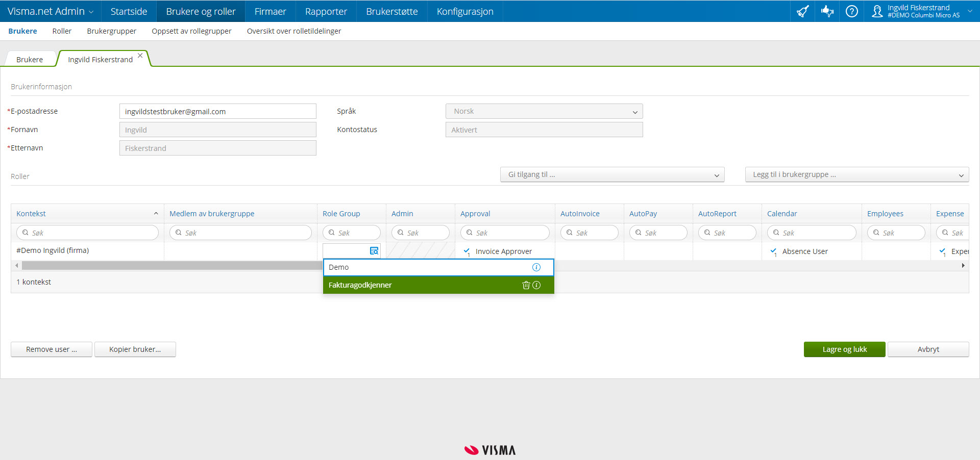Toggle the Invoice Approver checkmark
The height and width of the screenshot is (460, 980).
point(467,251)
